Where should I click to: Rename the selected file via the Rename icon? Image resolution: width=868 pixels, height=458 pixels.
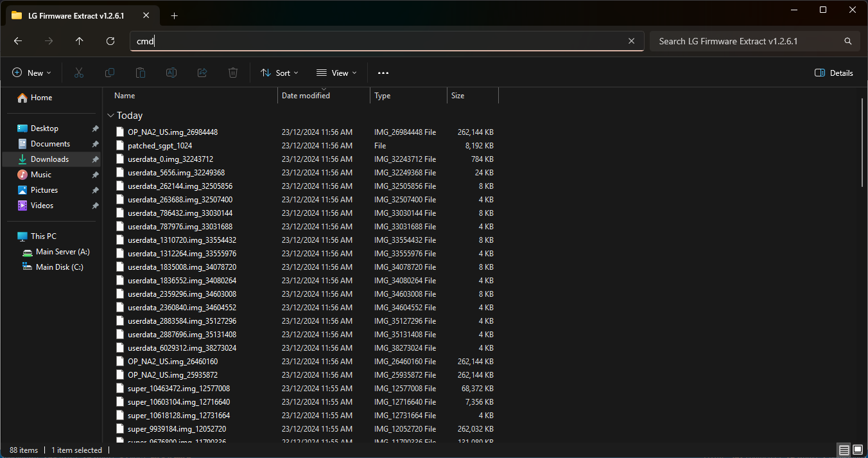(171, 73)
